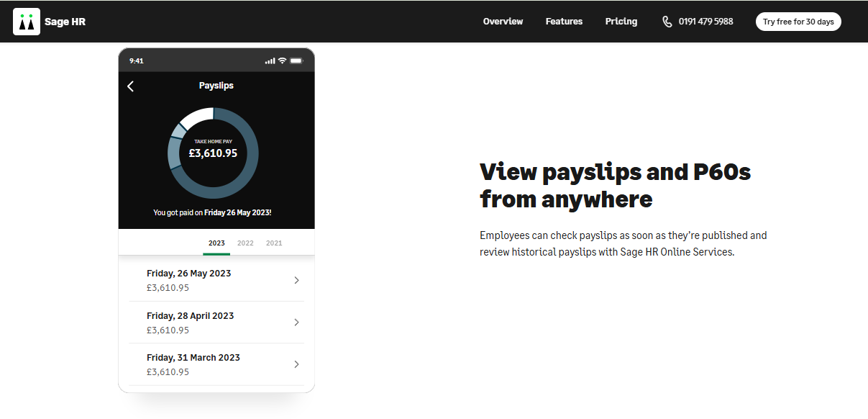
Task: Click £3,610.95 under 26 May 2023
Action: click(x=168, y=288)
